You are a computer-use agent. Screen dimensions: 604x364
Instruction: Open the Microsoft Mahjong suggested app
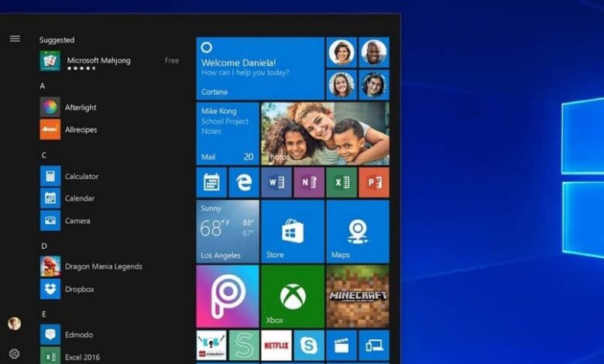tap(110, 61)
